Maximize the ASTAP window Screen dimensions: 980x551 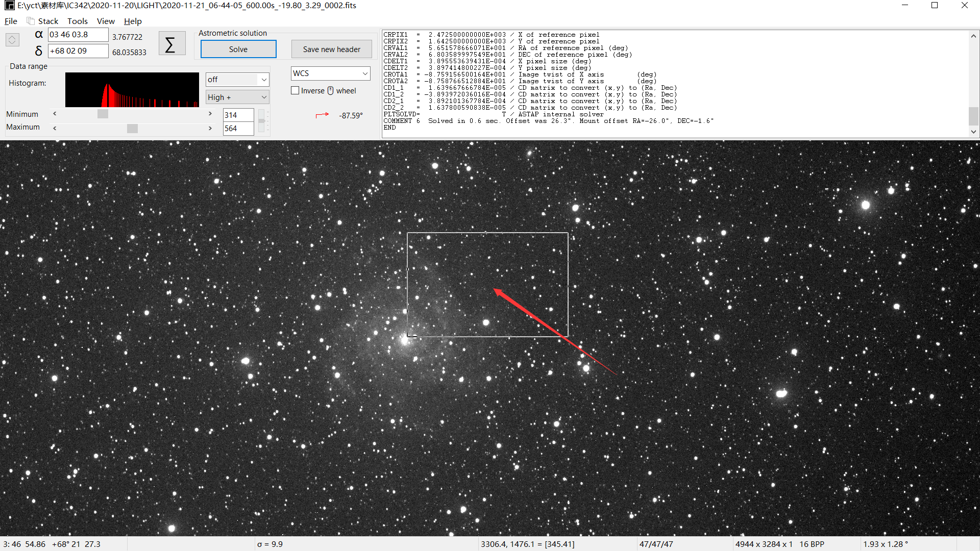tap(935, 6)
